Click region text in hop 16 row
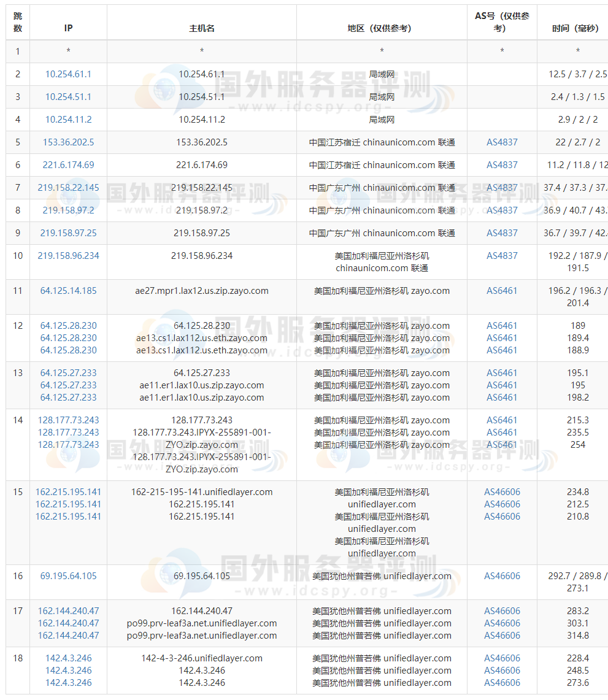Image resolution: width=608 pixels, height=700 pixels. [x=382, y=576]
